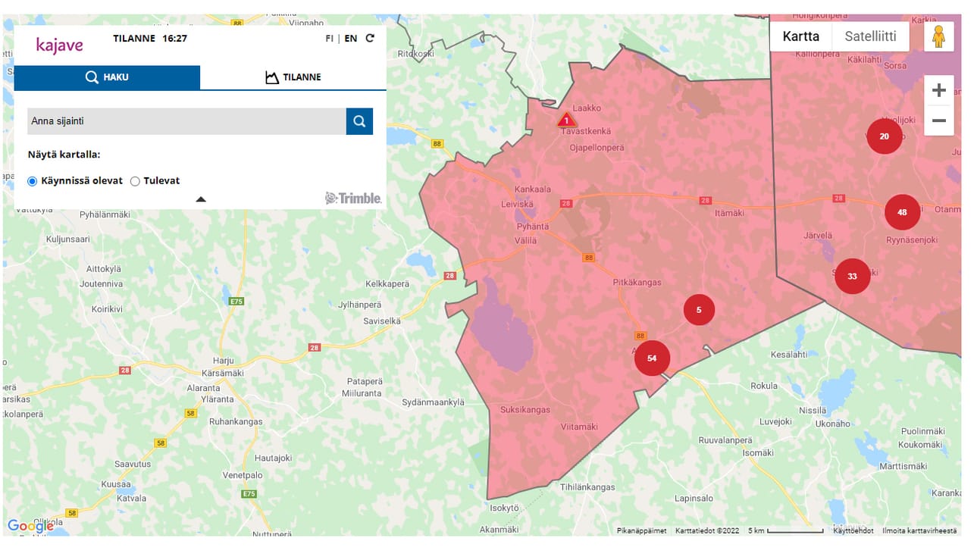This screenshot has width=977, height=560.
Task: Switch to the HAKU tab
Action: click(x=107, y=77)
